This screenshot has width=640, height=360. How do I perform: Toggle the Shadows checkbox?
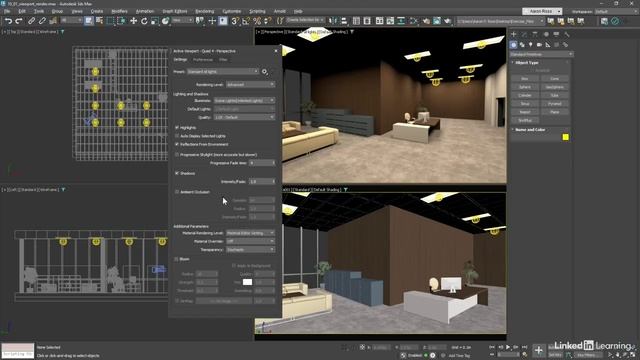177,173
